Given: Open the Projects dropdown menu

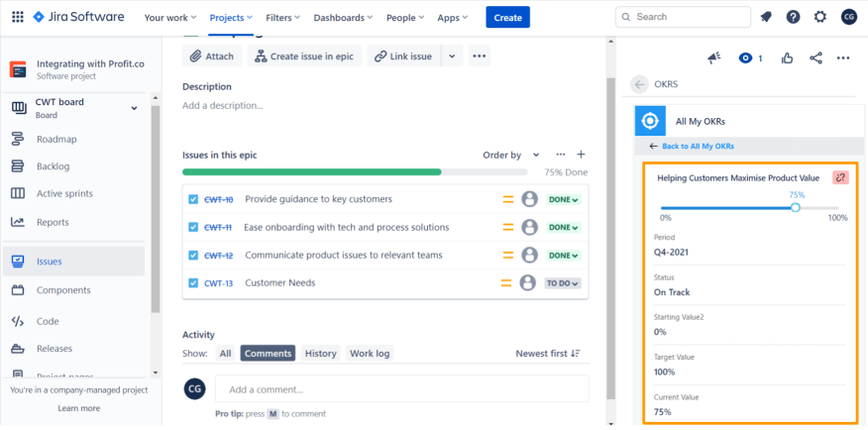Looking at the screenshot, I should click(231, 18).
